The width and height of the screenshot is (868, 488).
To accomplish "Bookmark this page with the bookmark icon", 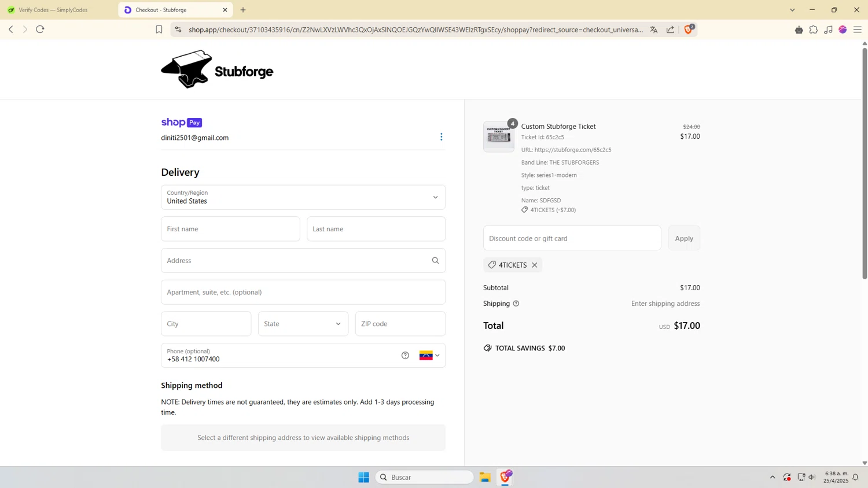I will pos(159,29).
